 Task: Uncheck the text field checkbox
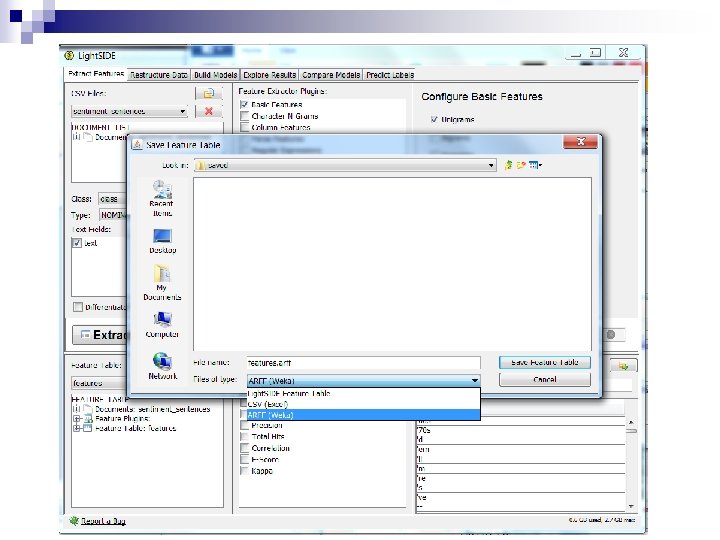[x=77, y=243]
